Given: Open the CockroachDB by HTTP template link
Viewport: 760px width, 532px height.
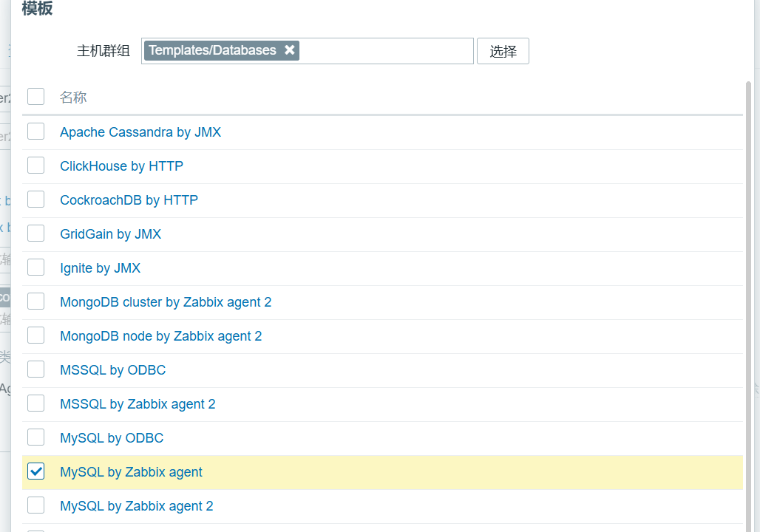Looking at the screenshot, I should click(x=129, y=200).
